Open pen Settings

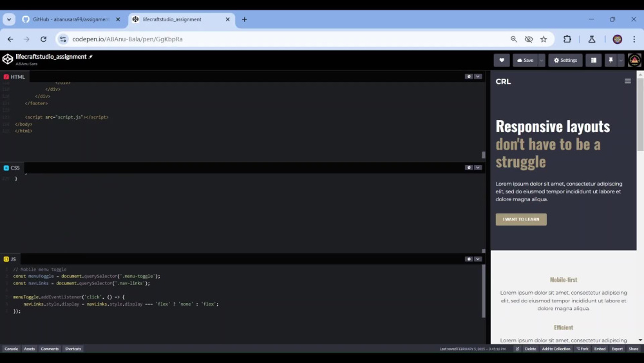coord(565,60)
